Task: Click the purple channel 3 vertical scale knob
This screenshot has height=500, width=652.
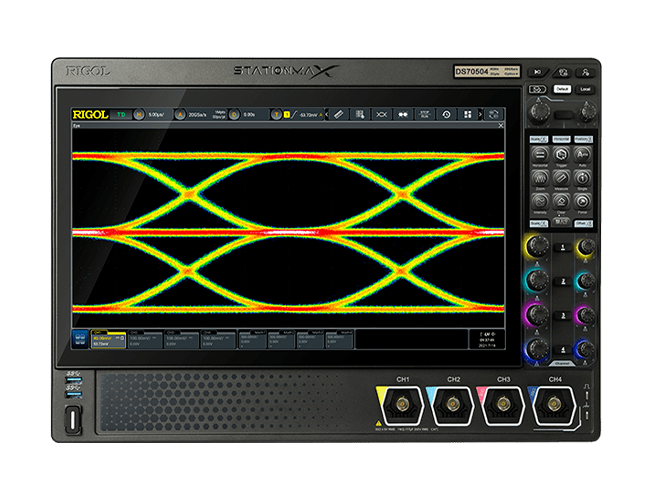Action: [537, 314]
